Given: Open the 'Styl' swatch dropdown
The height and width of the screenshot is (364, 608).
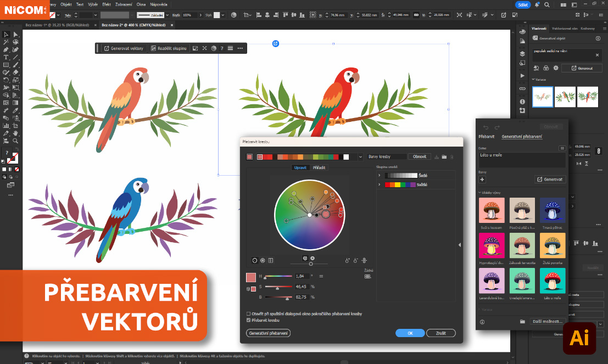Looking at the screenshot, I should tap(222, 15).
